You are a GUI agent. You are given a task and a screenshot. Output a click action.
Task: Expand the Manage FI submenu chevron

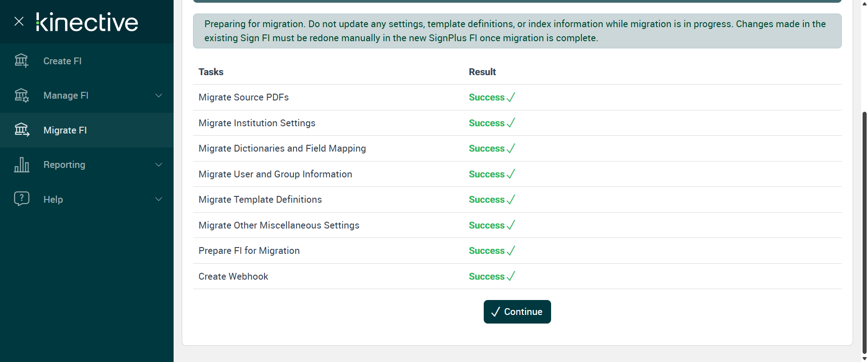pyautogui.click(x=159, y=95)
